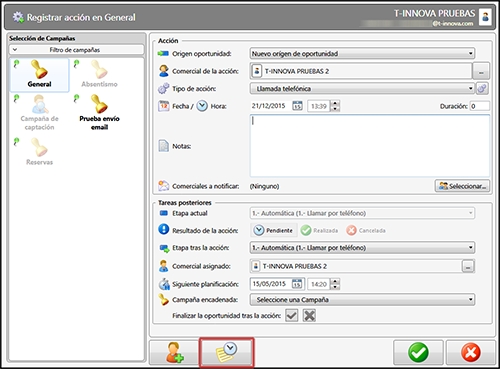Set result to Realizada

click(x=319, y=230)
